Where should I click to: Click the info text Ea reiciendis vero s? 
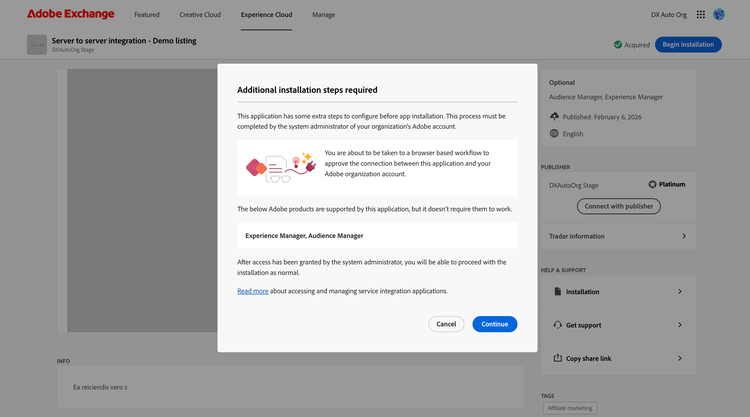(100, 387)
